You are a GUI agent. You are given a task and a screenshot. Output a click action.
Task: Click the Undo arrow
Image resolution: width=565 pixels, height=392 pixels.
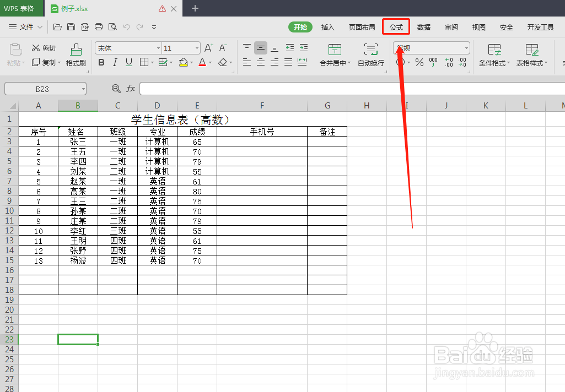click(126, 27)
